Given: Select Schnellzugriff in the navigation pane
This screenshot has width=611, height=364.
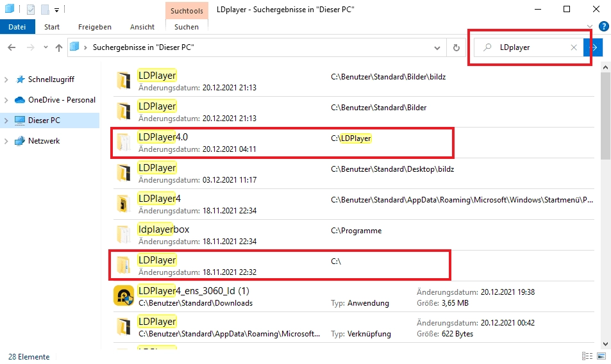Looking at the screenshot, I should pos(51,79).
